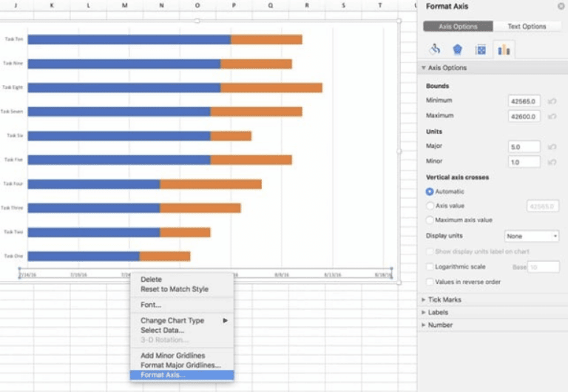Click Select Data in context menu
Viewport: 568px width, 392px height.
tap(163, 330)
